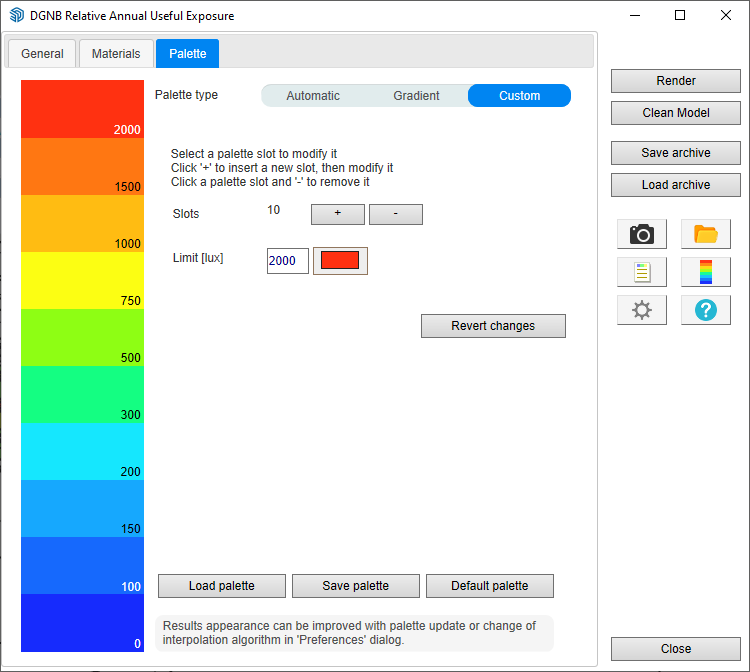
Task: Click the camera screenshot icon
Action: 641,234
